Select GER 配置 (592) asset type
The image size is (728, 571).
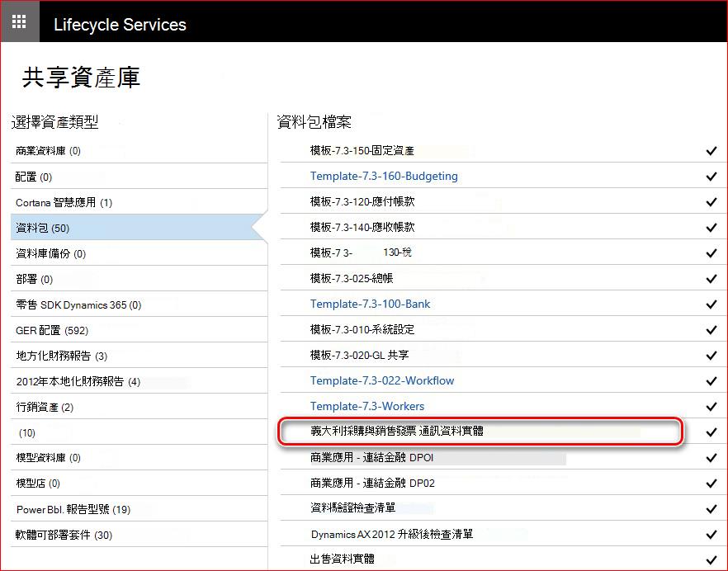[x=139, y=330]
